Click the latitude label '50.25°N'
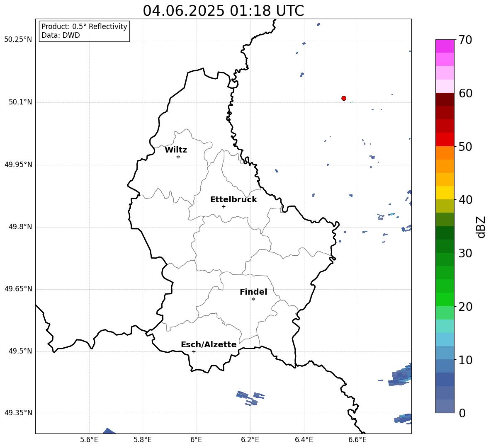The height and width of the screenshot is (448, 491). pos(18,40)
